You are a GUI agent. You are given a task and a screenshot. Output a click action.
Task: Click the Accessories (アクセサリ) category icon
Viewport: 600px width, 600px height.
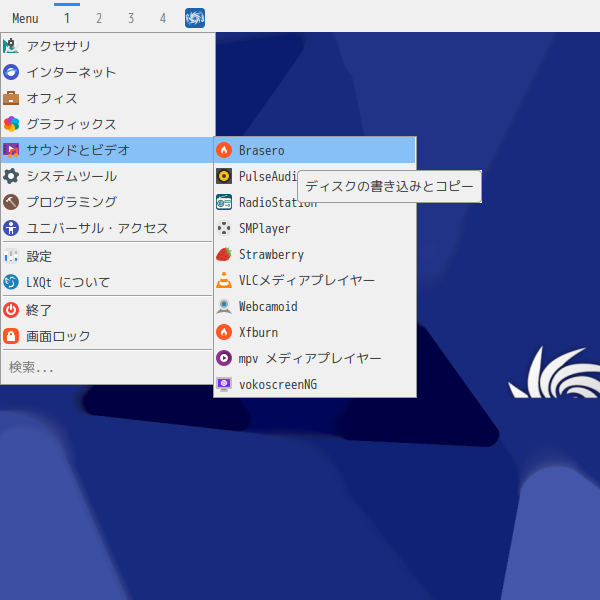pyautogui.click(x=11, y=46)
